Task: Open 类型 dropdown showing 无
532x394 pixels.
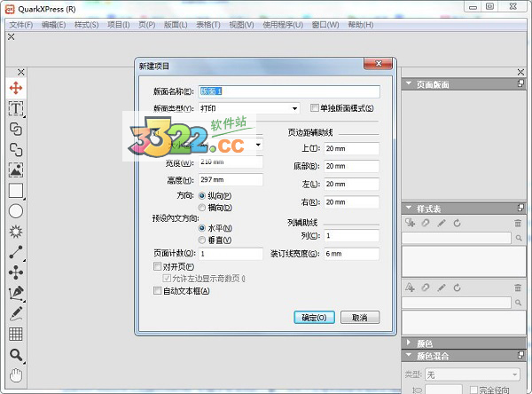Action: coord(473,374)
